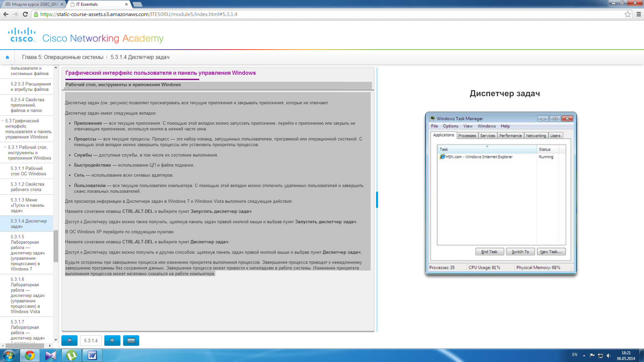Click the blue panel divider handle
The image size is (644, 362).
377,200
